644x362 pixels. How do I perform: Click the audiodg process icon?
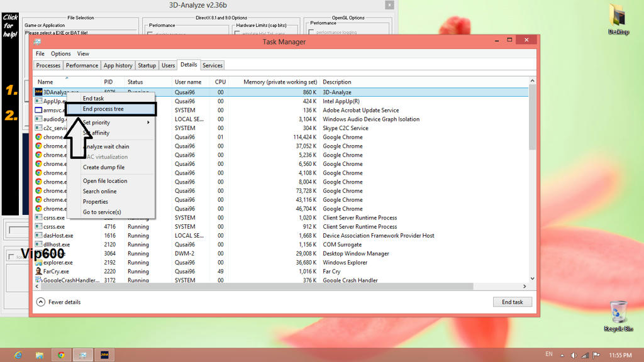(38, 119)
